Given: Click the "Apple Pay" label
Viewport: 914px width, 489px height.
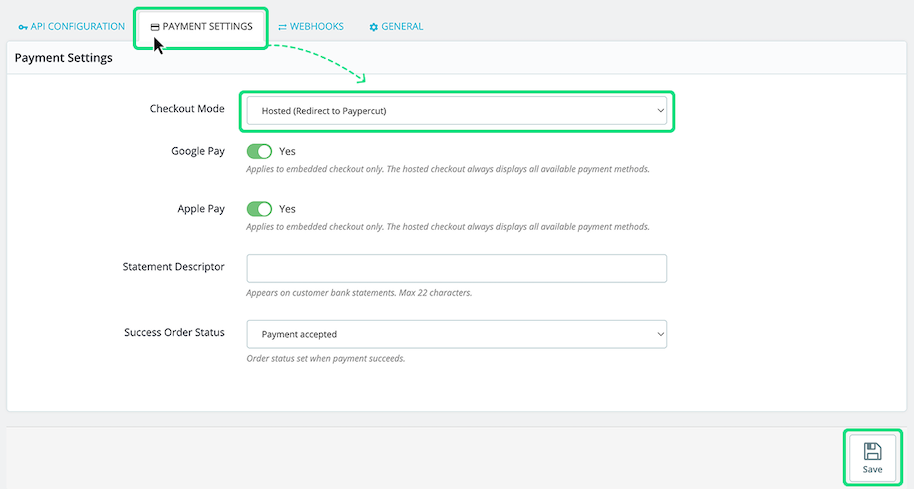Looking at the screenshot, I should pos(201,209).
